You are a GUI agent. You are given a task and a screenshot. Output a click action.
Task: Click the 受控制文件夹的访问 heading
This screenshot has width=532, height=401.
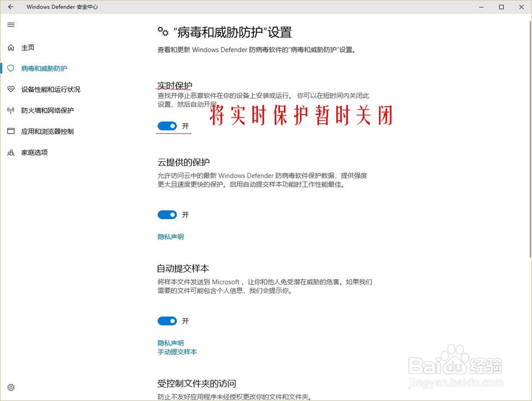(x=197, y=383)
